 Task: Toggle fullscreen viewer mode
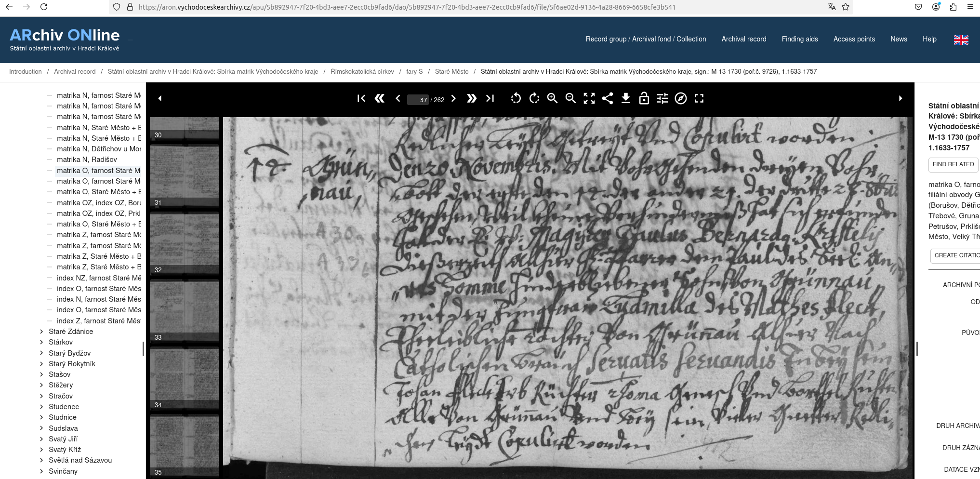[x=699, y=98]
